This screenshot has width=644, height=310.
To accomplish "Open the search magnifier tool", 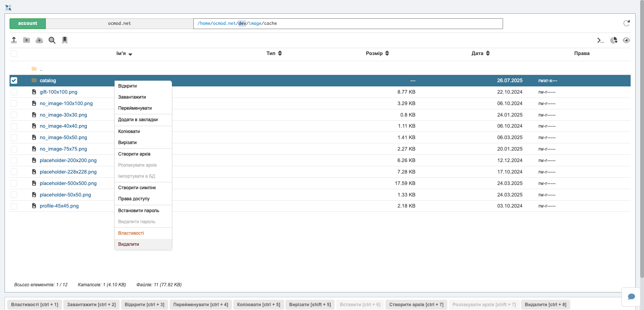I will tap(52, 40).
